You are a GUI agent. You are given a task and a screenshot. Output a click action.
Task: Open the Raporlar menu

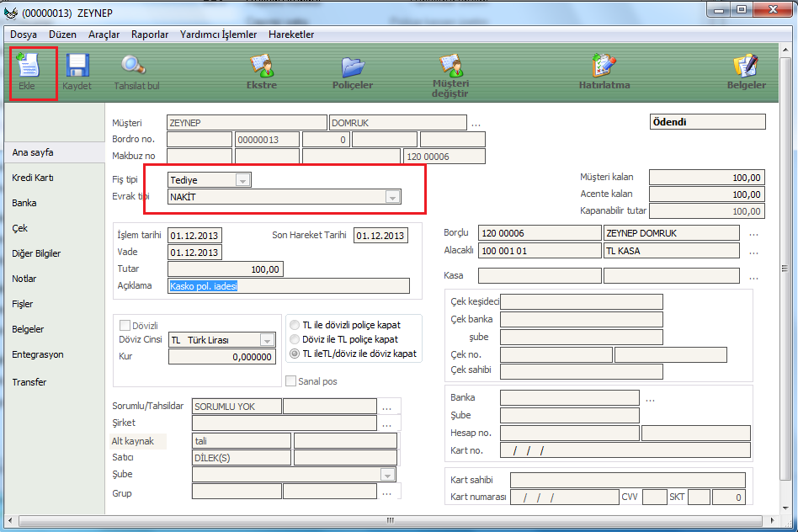point(150,35)
